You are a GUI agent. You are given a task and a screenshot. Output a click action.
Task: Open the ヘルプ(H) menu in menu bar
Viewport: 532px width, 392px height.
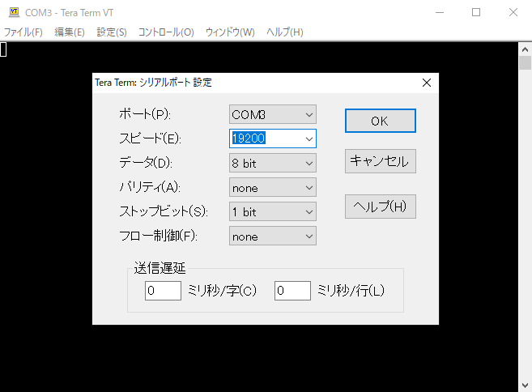pos(285,32)
